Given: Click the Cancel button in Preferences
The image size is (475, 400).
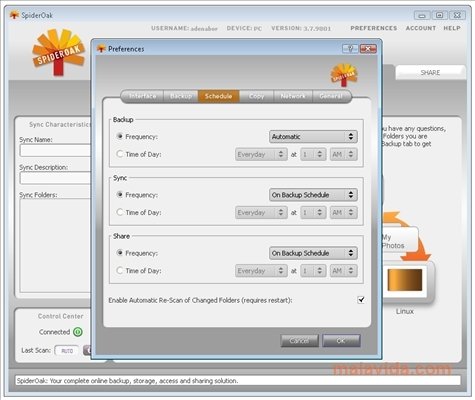Looking at the screenshot, I should tap(299, 341).
